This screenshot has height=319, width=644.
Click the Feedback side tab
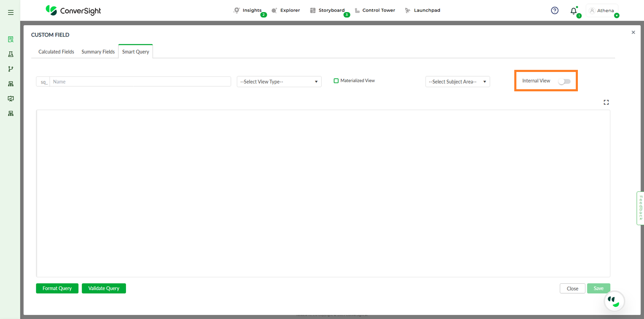[640, 208]
